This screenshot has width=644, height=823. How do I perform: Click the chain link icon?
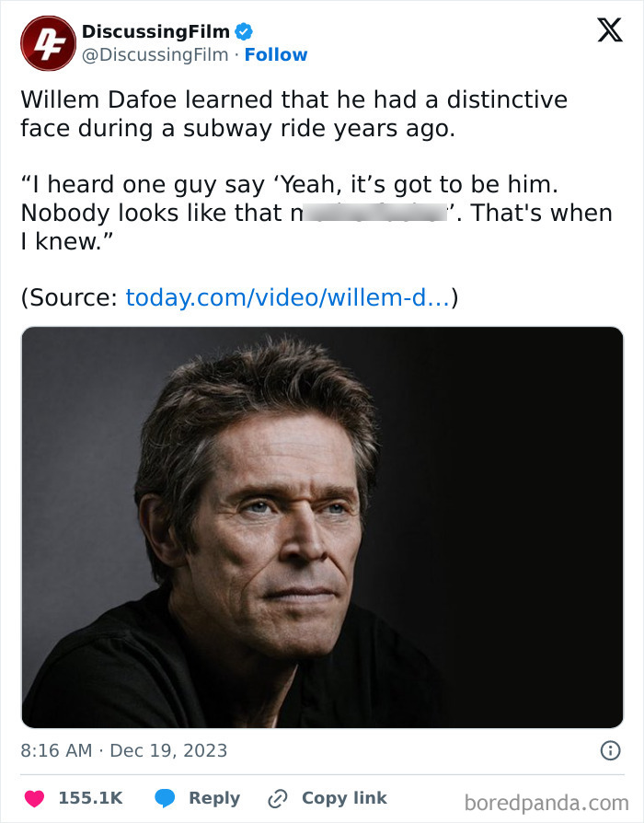point(277,798)
